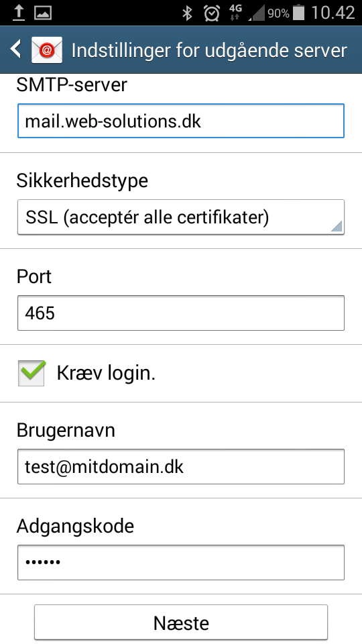Open the Sikkerhedstype dropdown

click(x=180, y=217)
